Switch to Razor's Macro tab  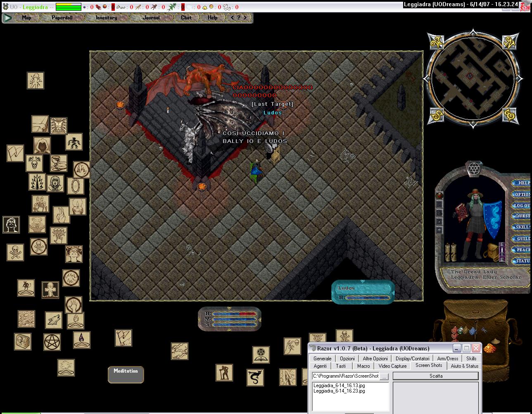(363, 366)
